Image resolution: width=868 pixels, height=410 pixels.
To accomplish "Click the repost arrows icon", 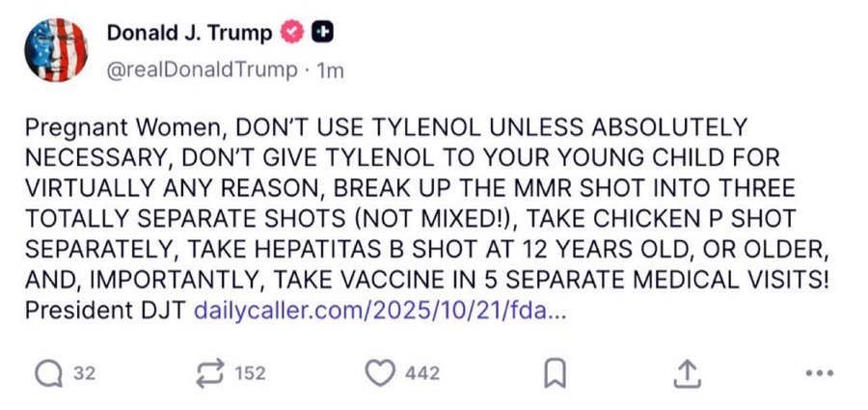I will pyautogui.click(x=211, y=372).
